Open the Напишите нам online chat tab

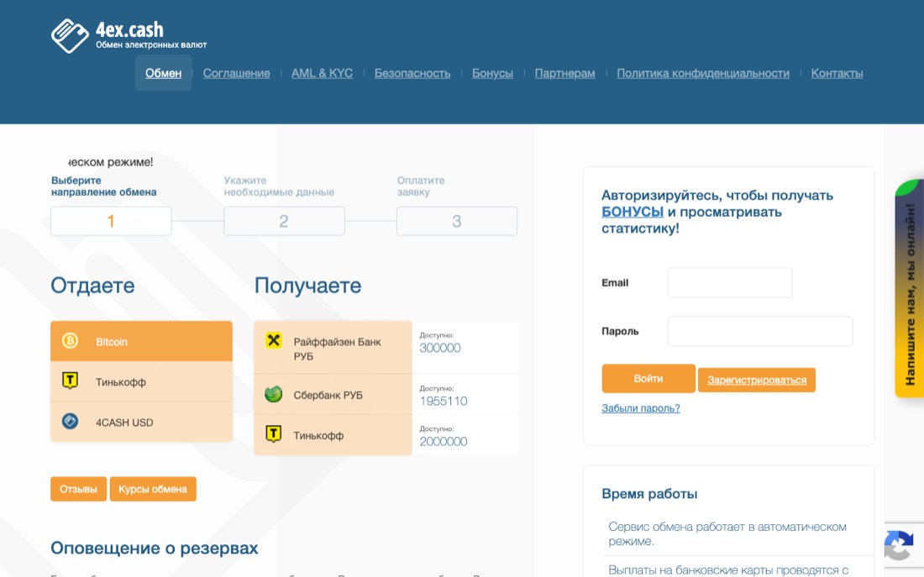coord(909,289)
